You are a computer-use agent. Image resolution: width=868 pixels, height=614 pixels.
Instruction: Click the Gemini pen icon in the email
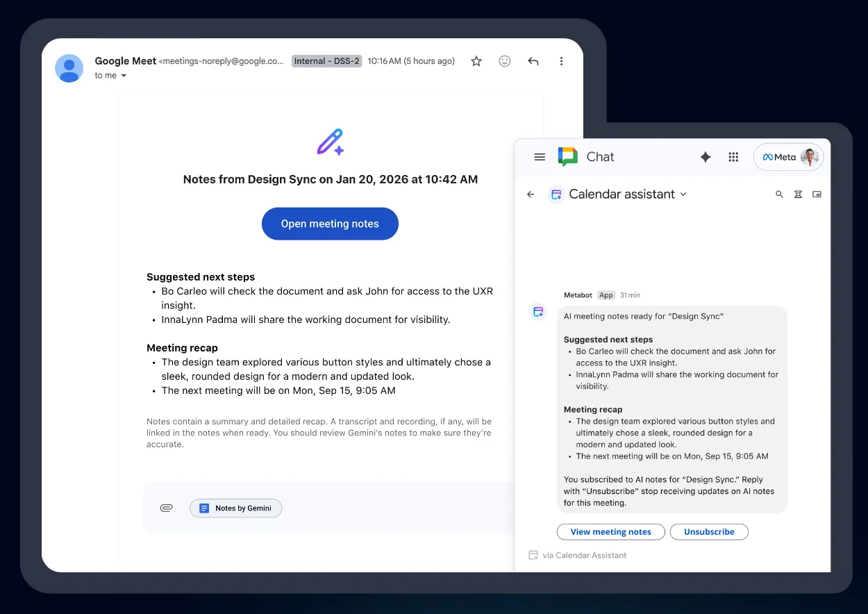pyautogui.click(x=331, y=142)
